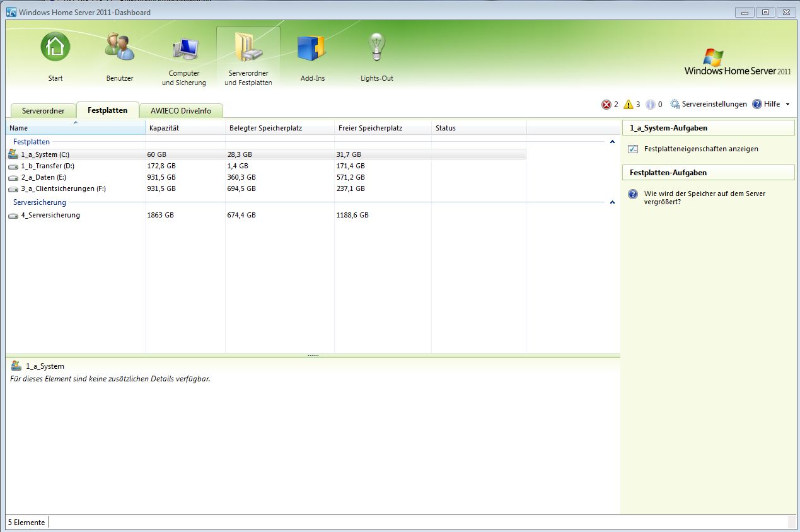Open the Add-Ins box icon

[x=312, y=49]
